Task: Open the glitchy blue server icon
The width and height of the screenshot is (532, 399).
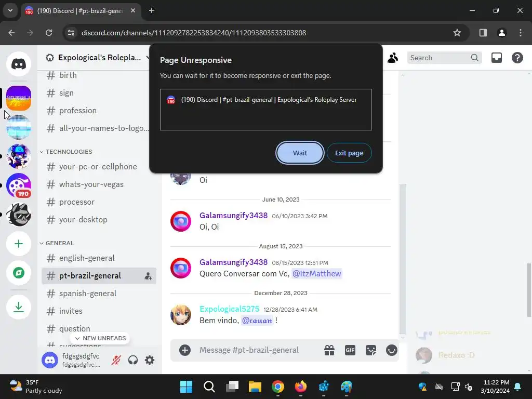Action: pos(19,127)
